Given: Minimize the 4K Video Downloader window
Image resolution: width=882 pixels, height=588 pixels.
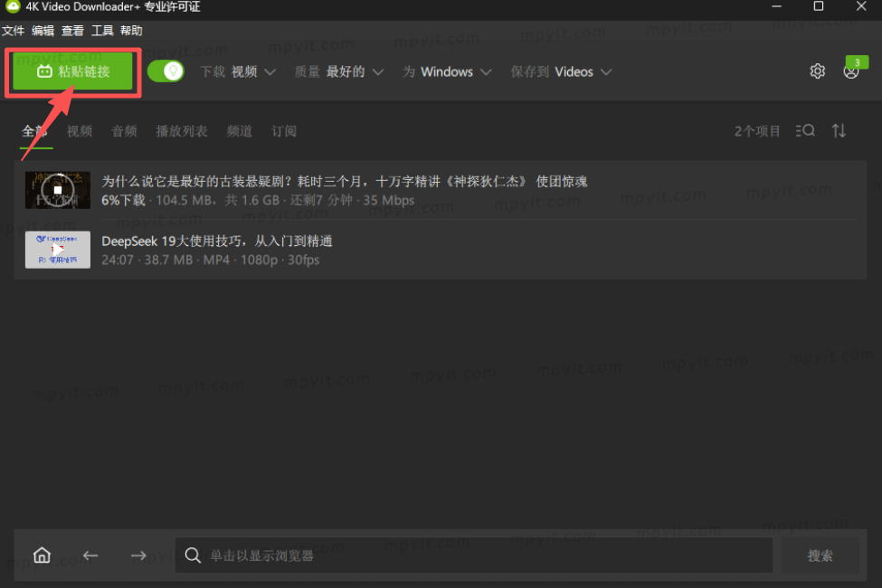Looking at the screenshot, I should [x=776, y=6].
